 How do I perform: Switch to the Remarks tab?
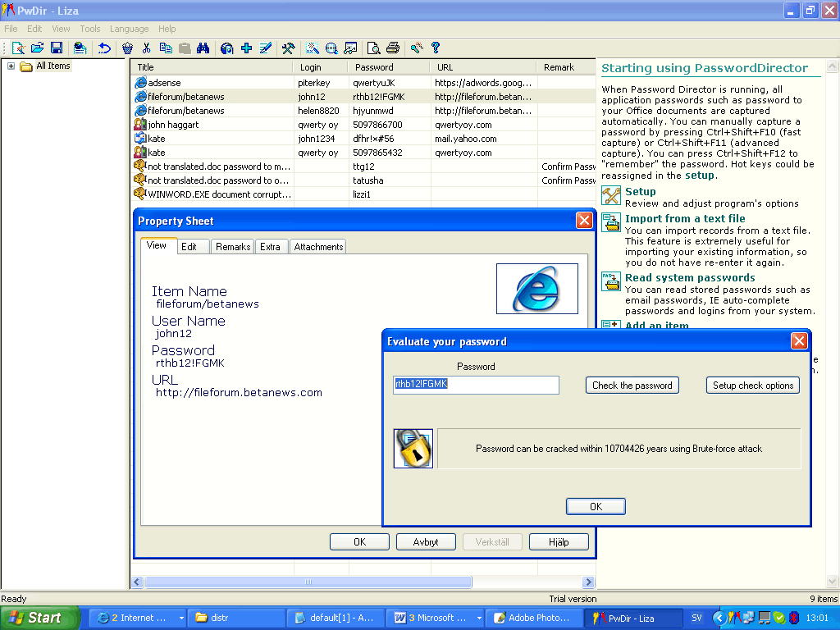tap(232, 246)
